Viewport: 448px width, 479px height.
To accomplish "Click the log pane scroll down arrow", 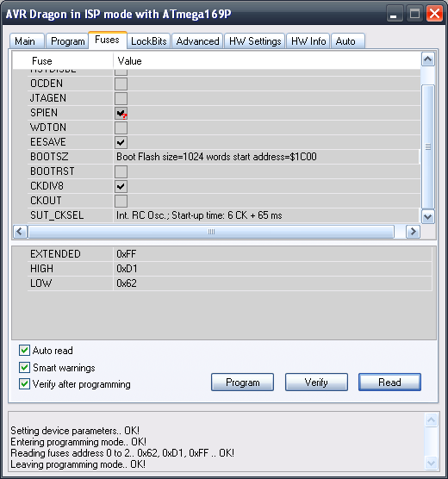I will [431, 463].
